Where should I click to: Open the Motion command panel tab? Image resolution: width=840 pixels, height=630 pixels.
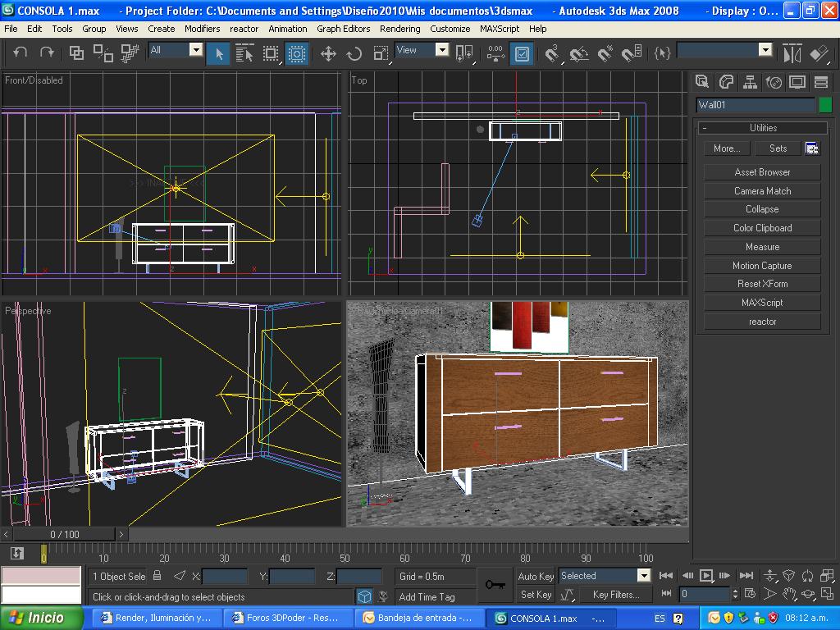[x=774, y=82]
